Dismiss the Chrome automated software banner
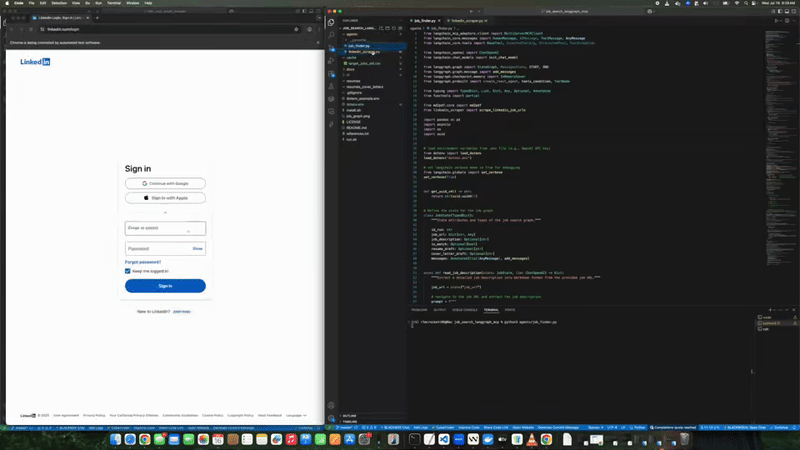The height and width of the screenshot is (450, 800). pos(318,43)
